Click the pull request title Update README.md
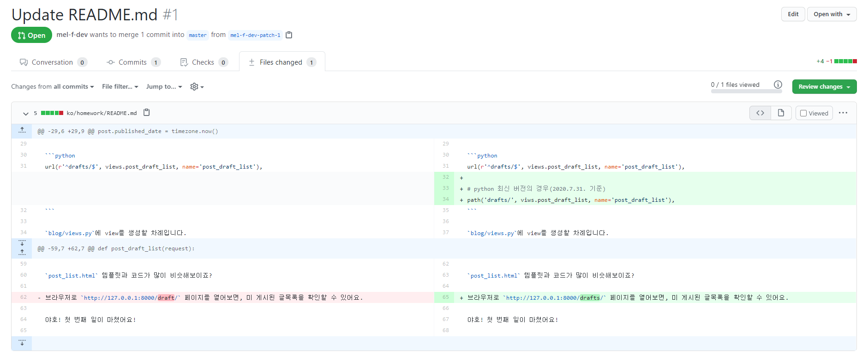Image resolution: width=868 pixels, height=357 pixels. pos(84,15)
